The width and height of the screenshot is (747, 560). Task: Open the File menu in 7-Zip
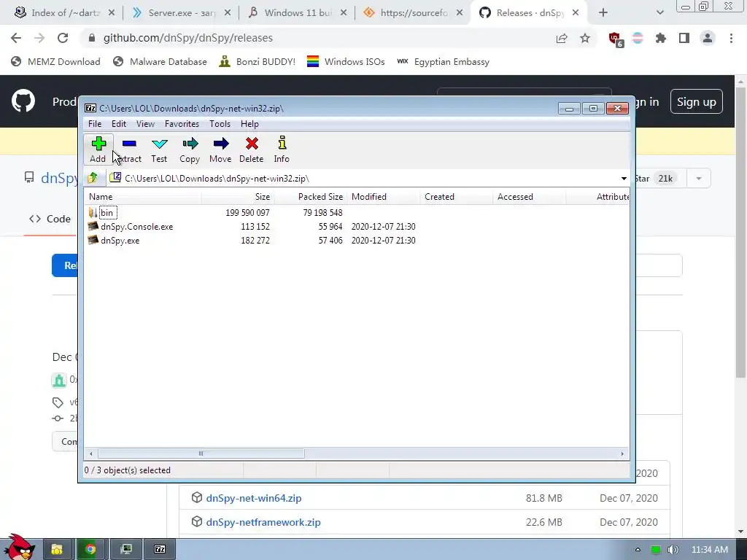pos(95,124)
